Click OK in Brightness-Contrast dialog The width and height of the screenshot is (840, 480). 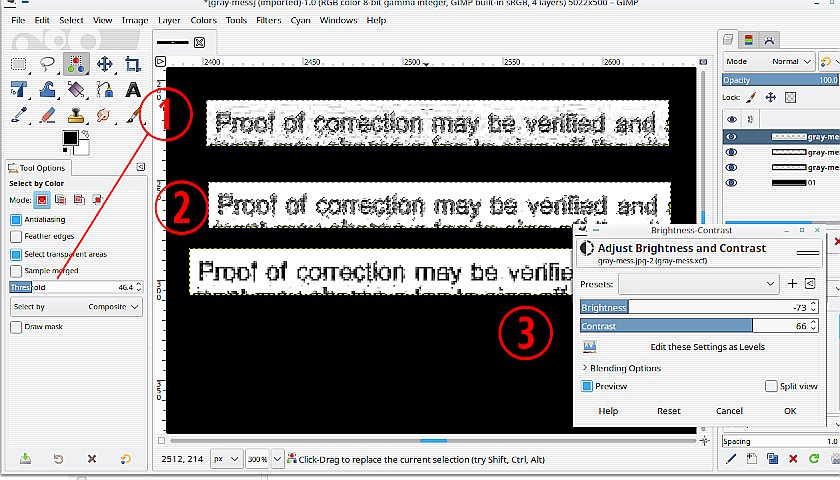click(790, 411)
